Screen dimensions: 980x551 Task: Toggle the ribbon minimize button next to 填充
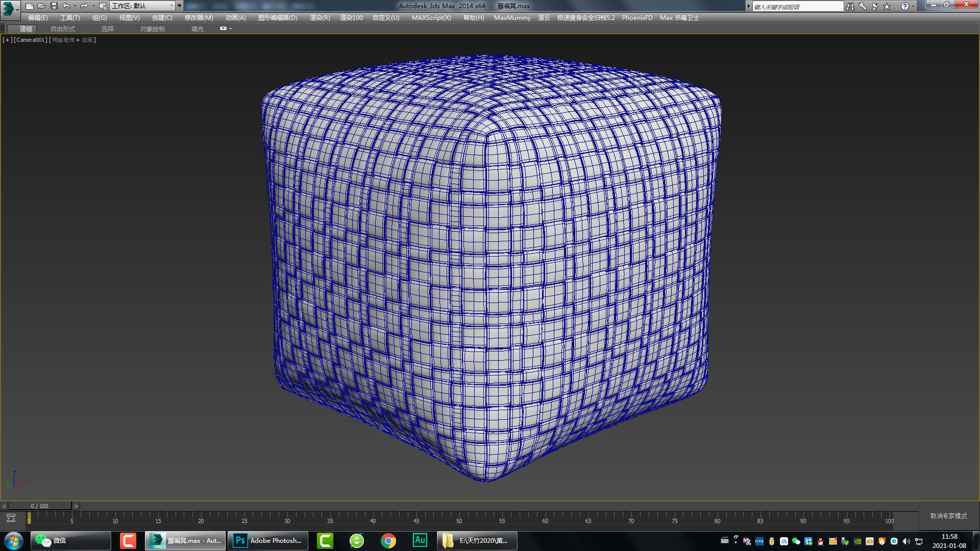coord(224,29)
